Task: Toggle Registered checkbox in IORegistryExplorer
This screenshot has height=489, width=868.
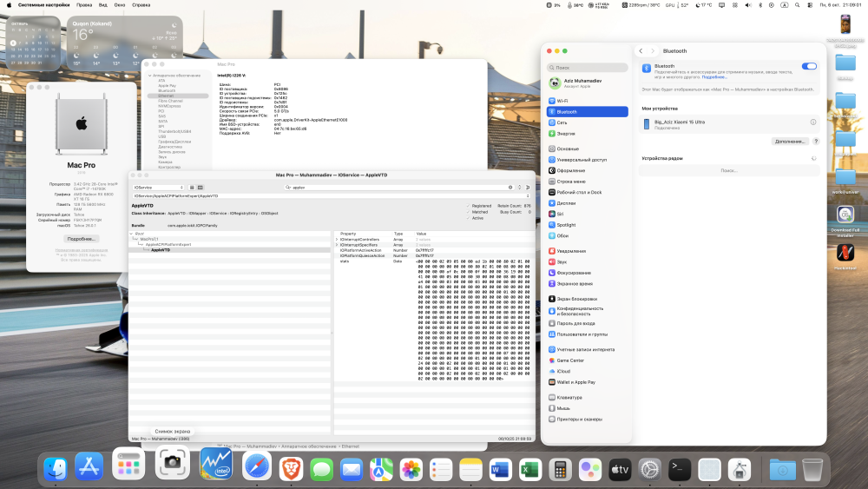Action: pos(468,206)
